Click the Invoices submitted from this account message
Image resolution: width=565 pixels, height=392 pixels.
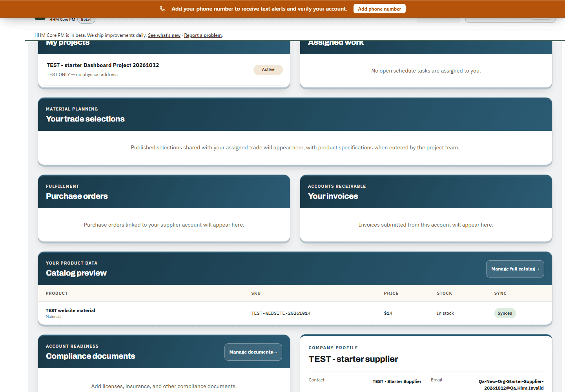click(x=426, y=225)
